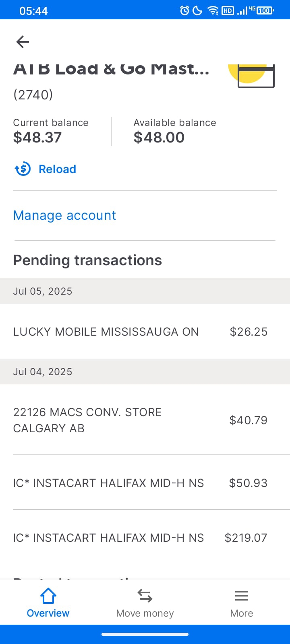This screenshot has height=644, width=290.
Task: Tap the moon do-not-disturb status icon
Action: (197, 10)
